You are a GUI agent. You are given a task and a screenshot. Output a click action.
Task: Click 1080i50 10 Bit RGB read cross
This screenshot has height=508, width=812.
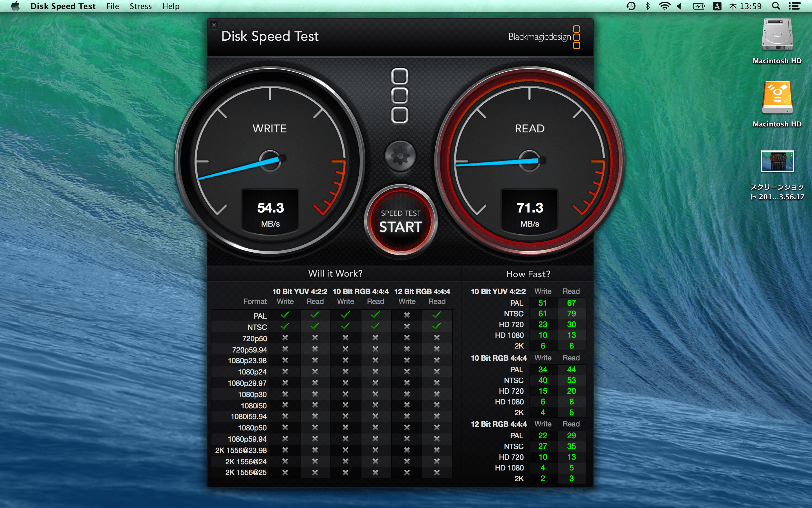[x=375, y=405]
